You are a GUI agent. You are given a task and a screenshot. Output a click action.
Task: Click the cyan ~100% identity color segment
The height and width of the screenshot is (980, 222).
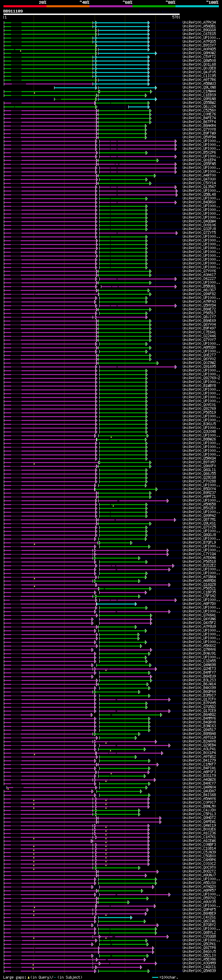pyautogui.click(x=197, y=6)
